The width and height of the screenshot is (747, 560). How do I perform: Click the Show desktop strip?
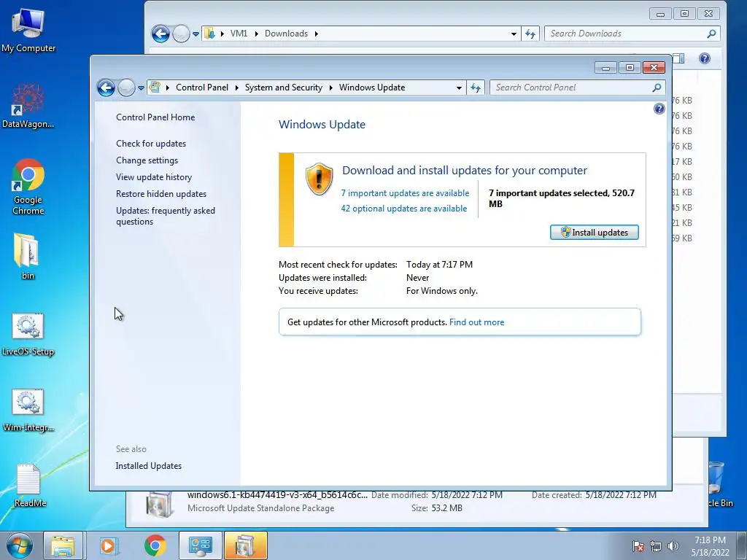(742, 546)
